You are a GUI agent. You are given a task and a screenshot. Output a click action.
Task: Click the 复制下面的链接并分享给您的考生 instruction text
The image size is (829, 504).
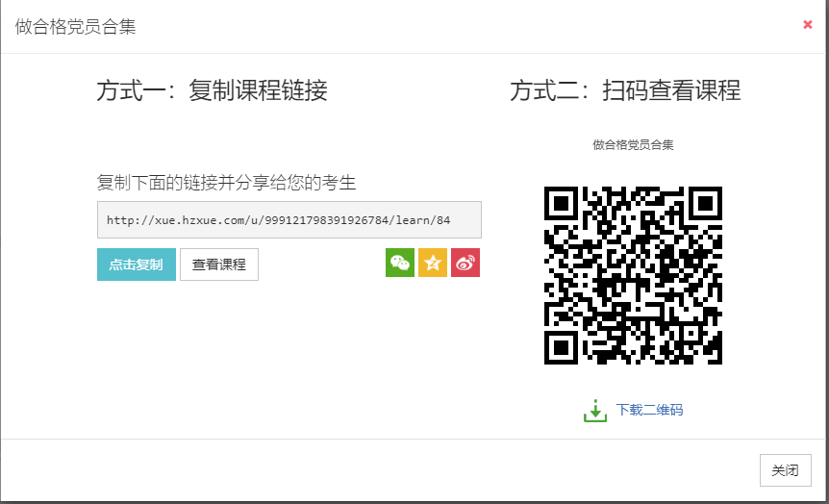pos(226,183)
